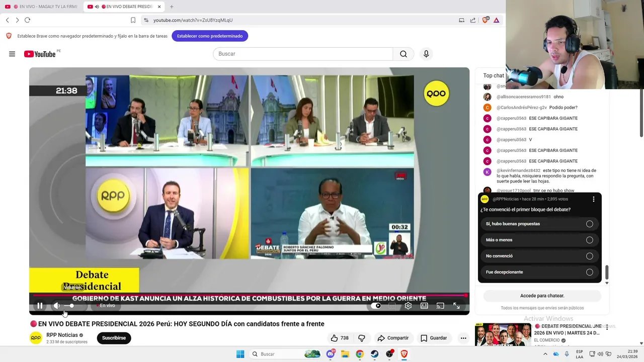Focus the YouTube Buscar search box
Screen dimensions: 644x362
pyautogui.click(x=303, y=54)
